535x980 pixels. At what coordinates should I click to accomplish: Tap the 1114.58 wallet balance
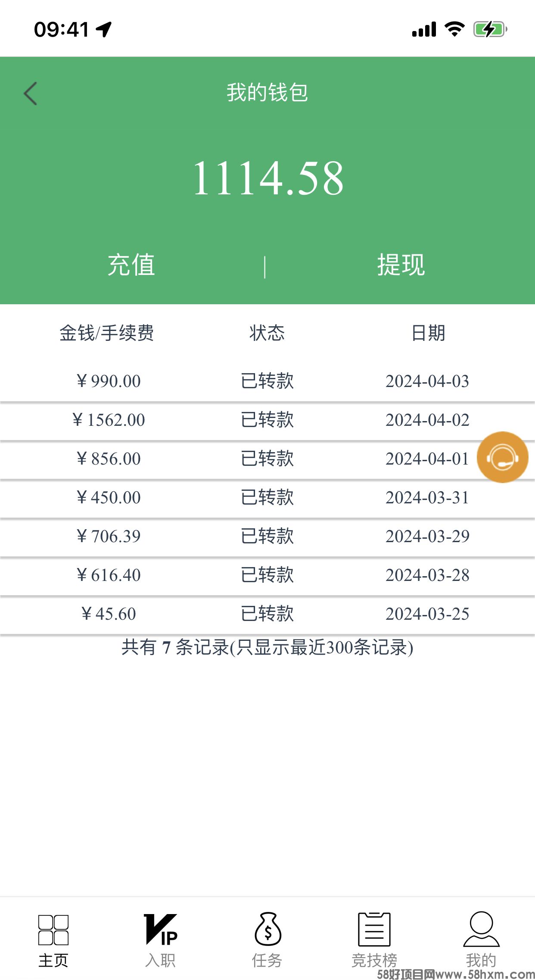[267, 178]
